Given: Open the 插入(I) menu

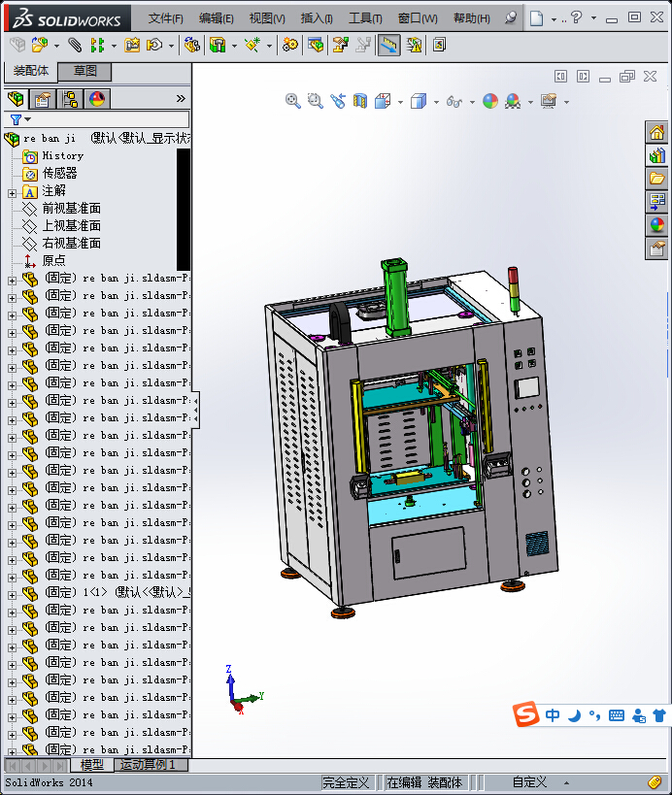Looking at the screenshot, I should 317,18.
